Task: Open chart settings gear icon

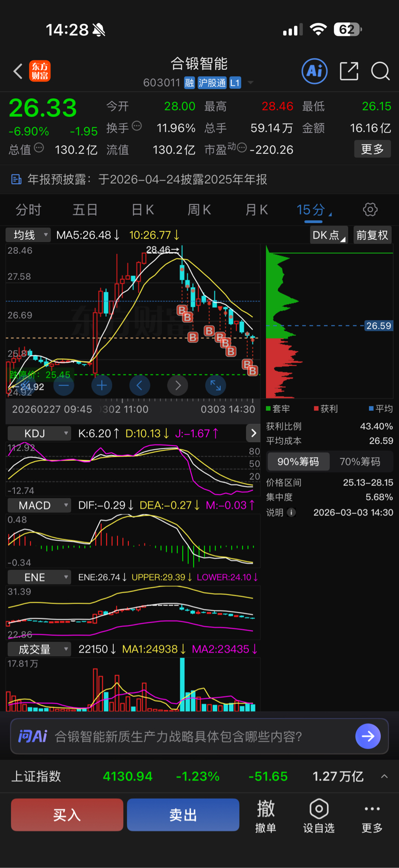Action: pyautogui.click(x=370, y=210)
